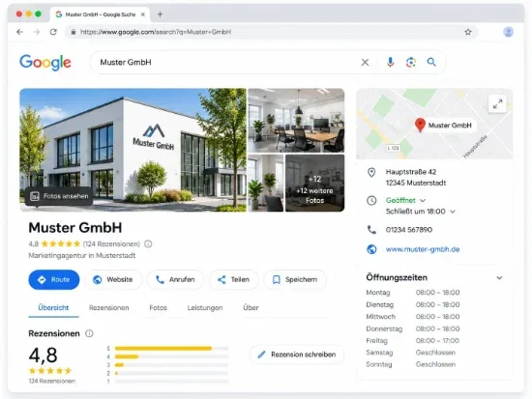Screen dimensions: 532x399
Task: Clear the search query with the X icon
Action: [365, 63]
